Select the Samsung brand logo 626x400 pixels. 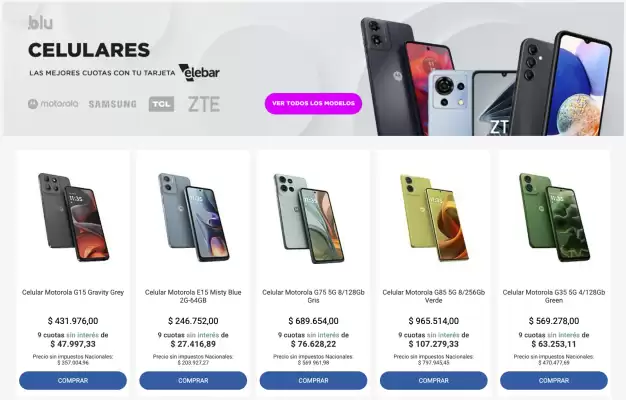(x=113, y=104)
